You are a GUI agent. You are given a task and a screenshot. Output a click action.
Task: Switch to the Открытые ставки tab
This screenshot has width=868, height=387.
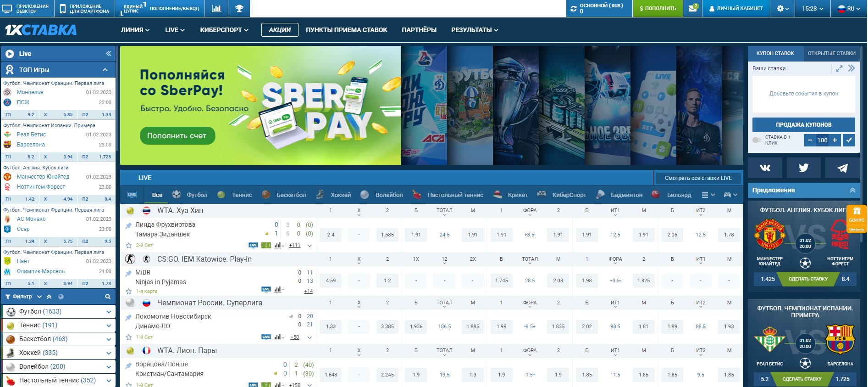tap(831, 53)
